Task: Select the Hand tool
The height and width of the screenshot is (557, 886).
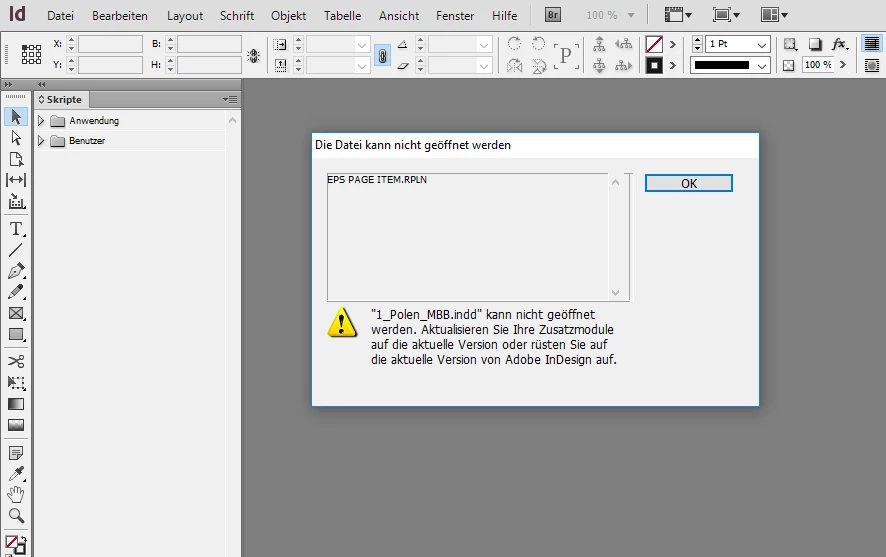Action: pos(16,495)
